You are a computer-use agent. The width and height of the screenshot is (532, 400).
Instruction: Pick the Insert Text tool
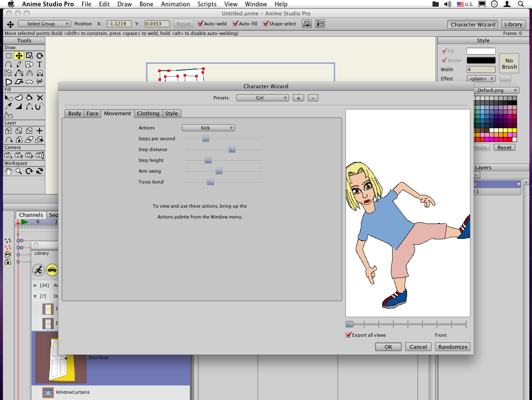[x=40, y=65]
